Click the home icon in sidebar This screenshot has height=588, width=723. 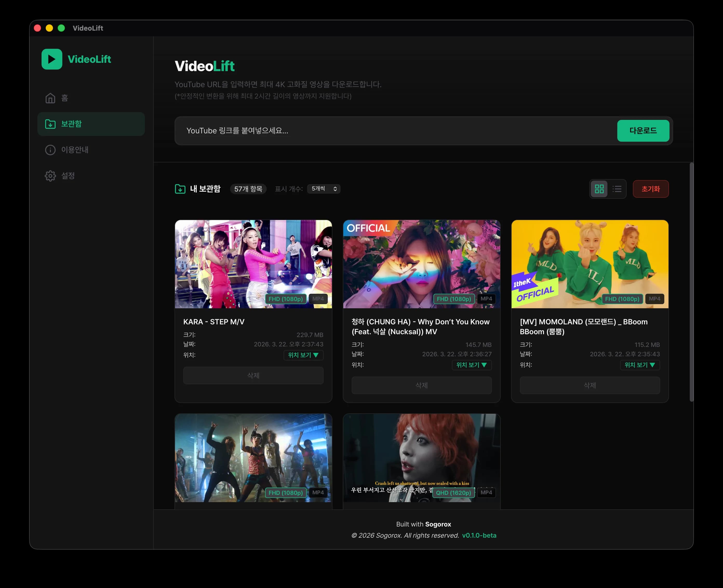(50, 98)
